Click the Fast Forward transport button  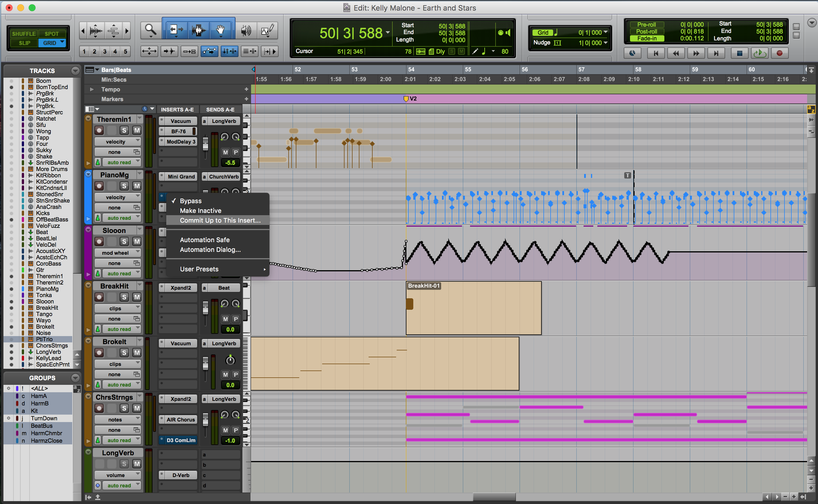click(696, 53)
